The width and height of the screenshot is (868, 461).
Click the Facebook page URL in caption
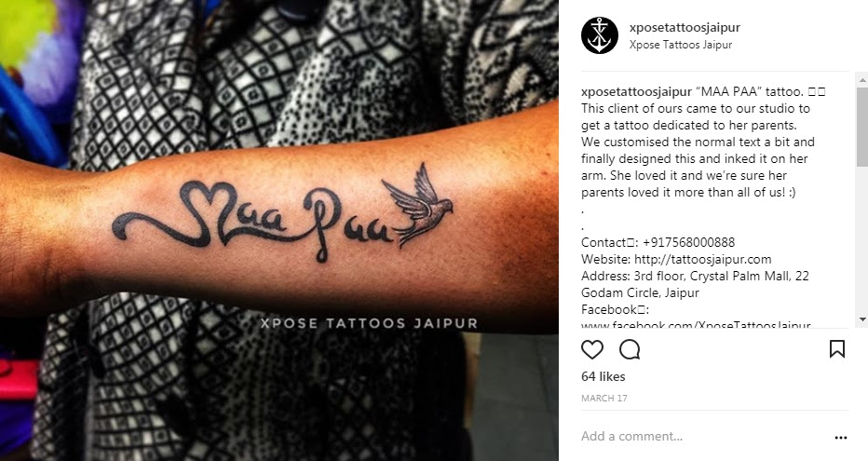[696, 325]
